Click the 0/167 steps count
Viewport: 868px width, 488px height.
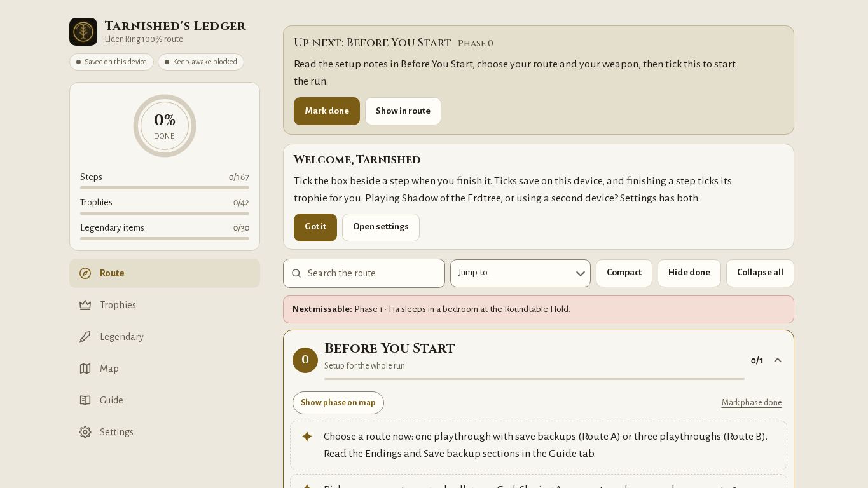pyautogui.click(x=239, y=177)
